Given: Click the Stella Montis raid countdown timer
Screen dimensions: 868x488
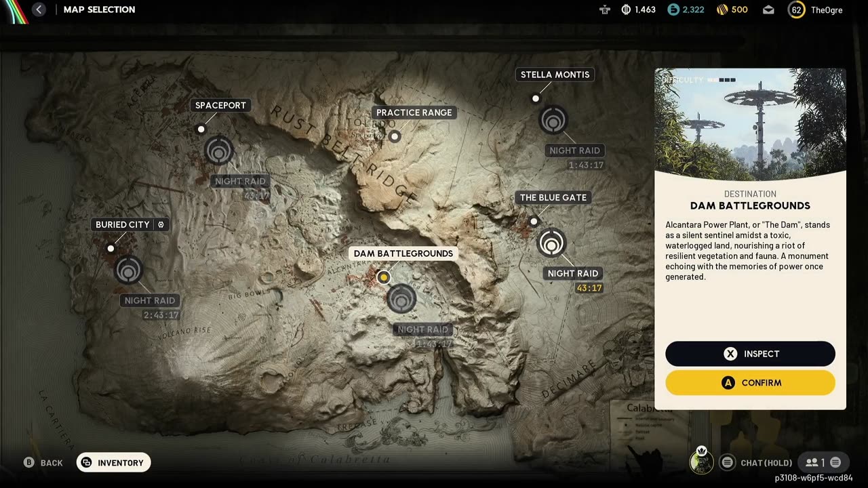Looking at the screenshot, I should pos(586,165).
